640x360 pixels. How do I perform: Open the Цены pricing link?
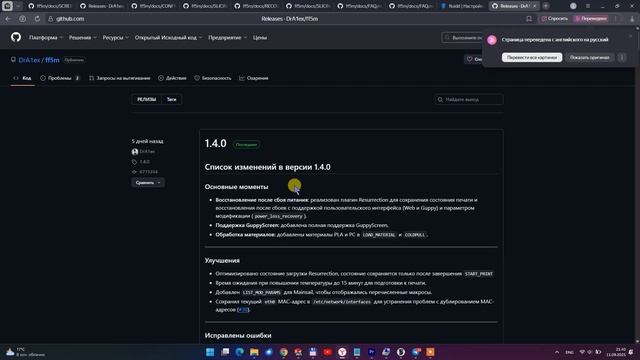click(260, 38)
